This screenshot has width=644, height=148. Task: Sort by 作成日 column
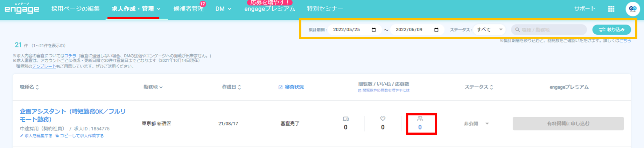(231, 87)
